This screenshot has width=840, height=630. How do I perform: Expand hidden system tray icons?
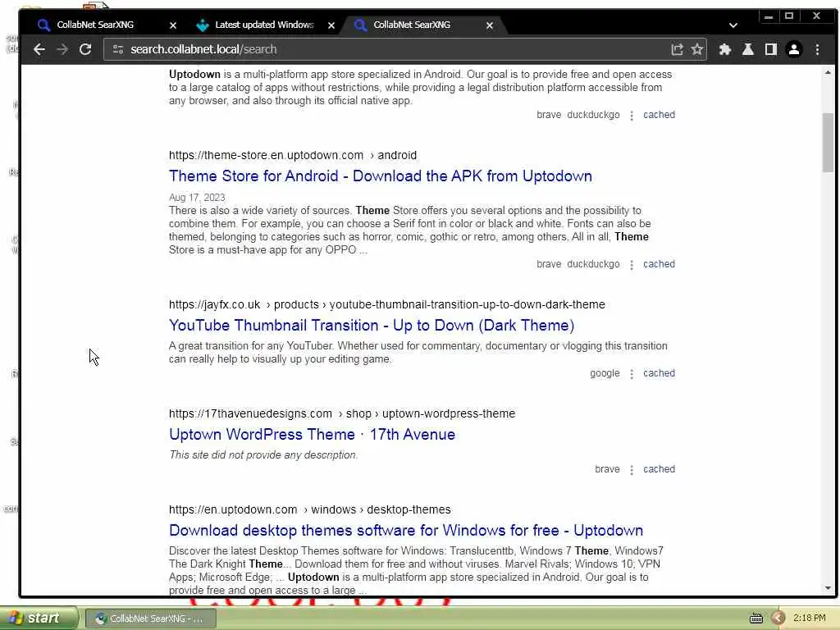click(x=778, y=619)
